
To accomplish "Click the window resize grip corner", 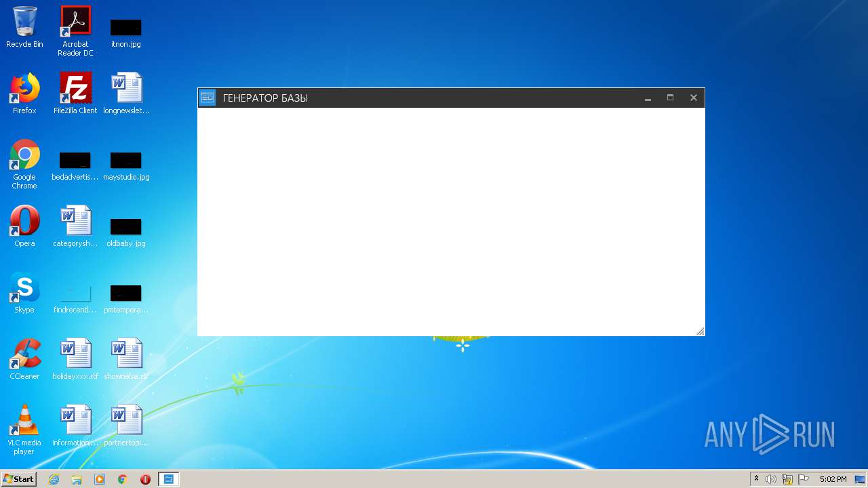I will pos(700,331).
